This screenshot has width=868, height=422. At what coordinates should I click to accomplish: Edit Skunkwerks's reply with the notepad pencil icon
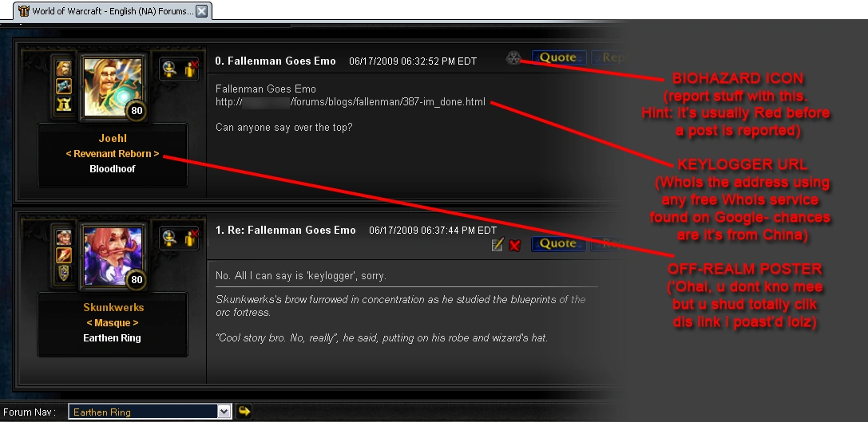pos(497,244)
